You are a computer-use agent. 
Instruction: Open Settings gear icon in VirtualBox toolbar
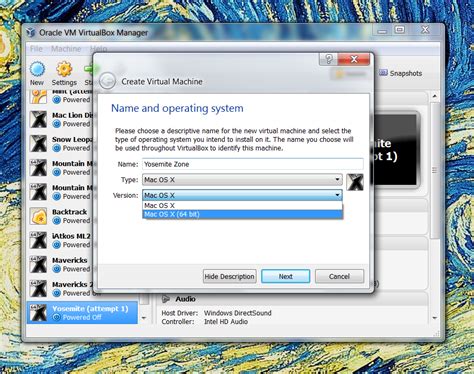(64, 69)
